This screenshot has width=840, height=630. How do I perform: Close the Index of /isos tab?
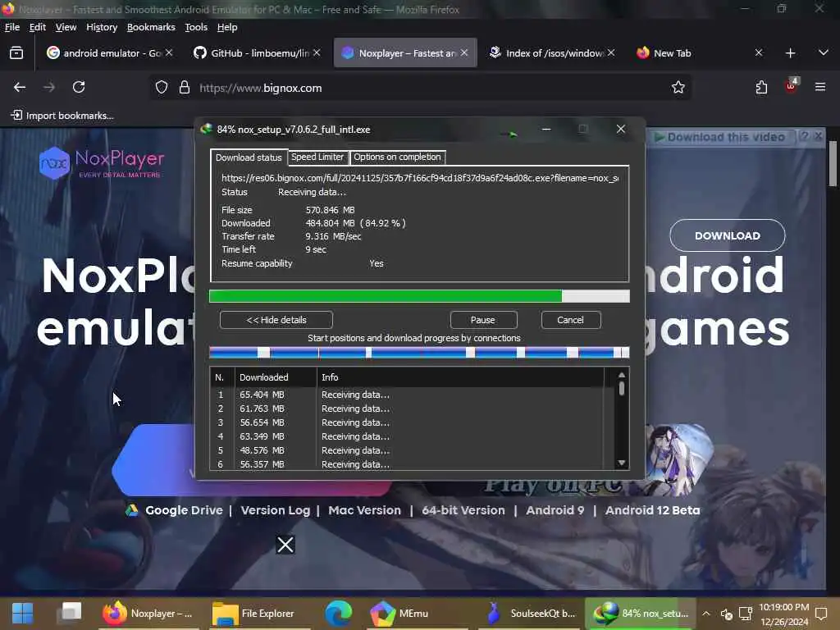tap(611, 52)
